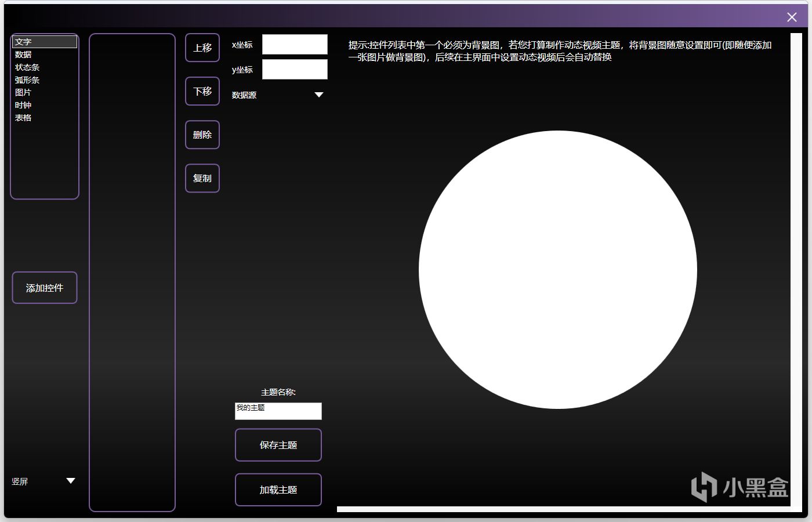Choose 弧形条 control type
812x522 pixels.
pos(45,80)
